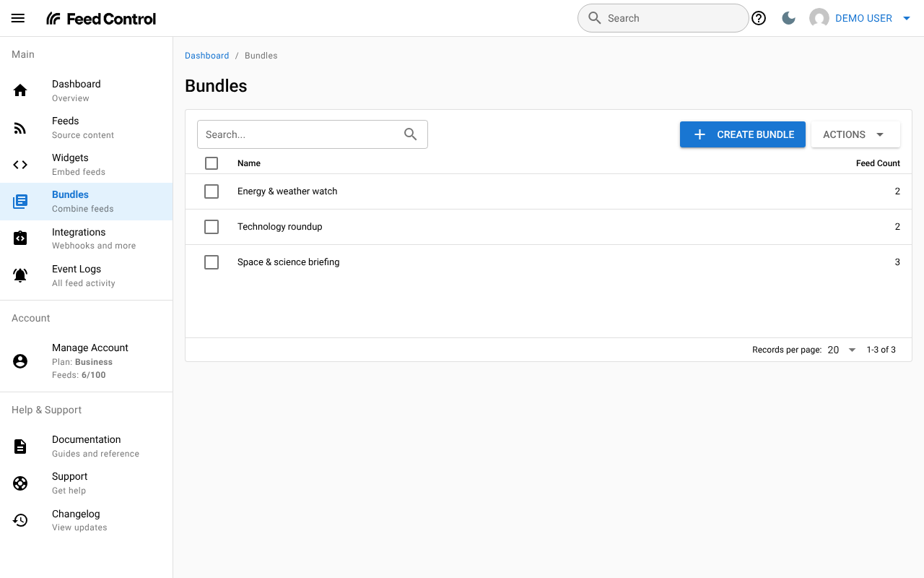Open Documentation guides and reference
Image resolution: width=924 pixels, height=578 pixels.
pyautogui.click(x=87, y=447)
